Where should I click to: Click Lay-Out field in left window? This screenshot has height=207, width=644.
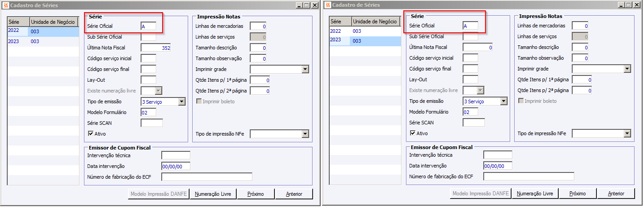pyautogui.click(x=148, y=80)
